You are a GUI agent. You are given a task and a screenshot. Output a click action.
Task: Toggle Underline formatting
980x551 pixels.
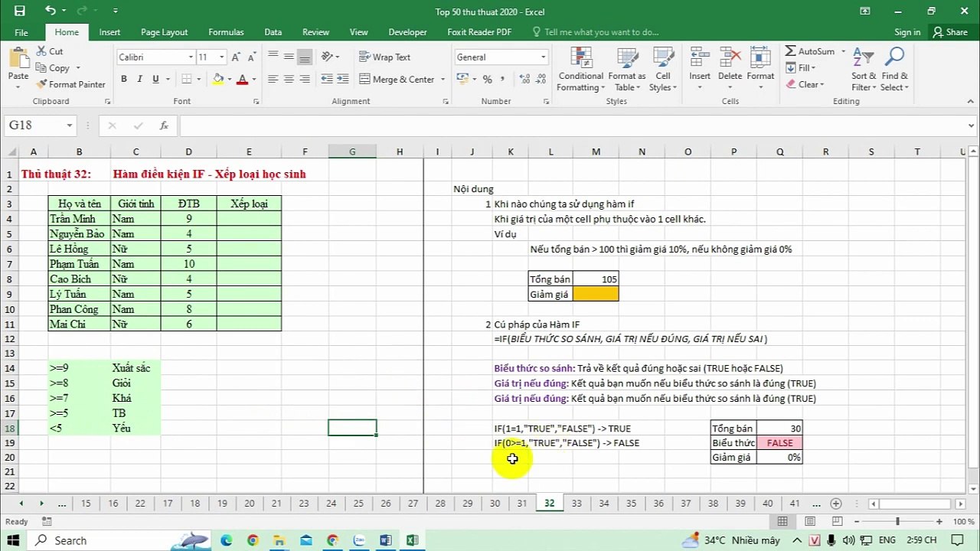[x=156, y=80]
